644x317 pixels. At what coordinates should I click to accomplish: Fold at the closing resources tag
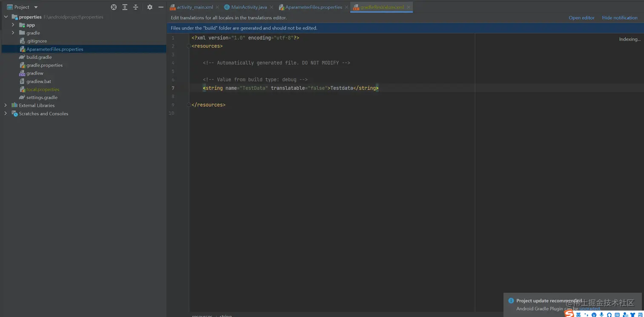click(189, 105)
